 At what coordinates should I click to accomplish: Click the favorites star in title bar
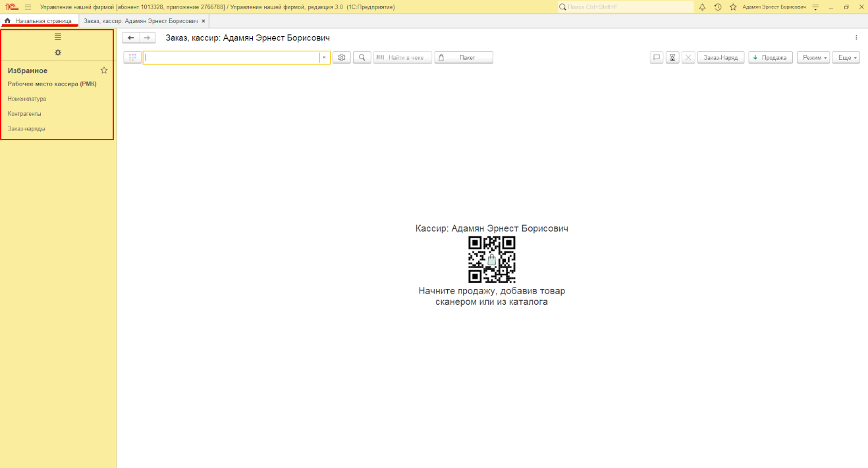click(x=733, y=7)
